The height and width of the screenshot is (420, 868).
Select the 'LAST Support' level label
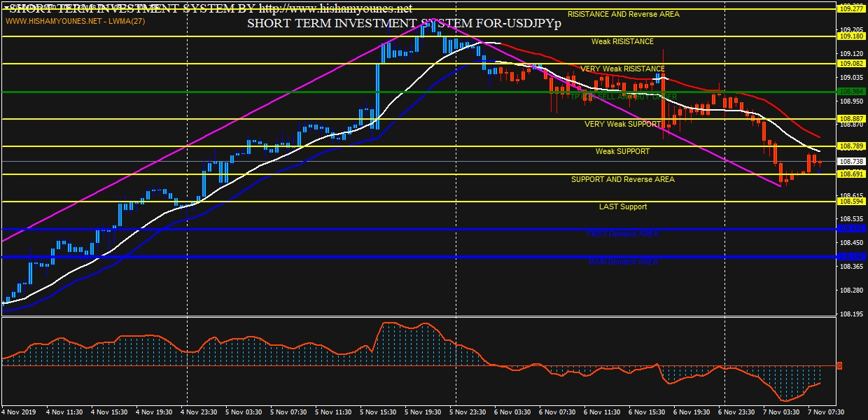click(x=622, y=206)
